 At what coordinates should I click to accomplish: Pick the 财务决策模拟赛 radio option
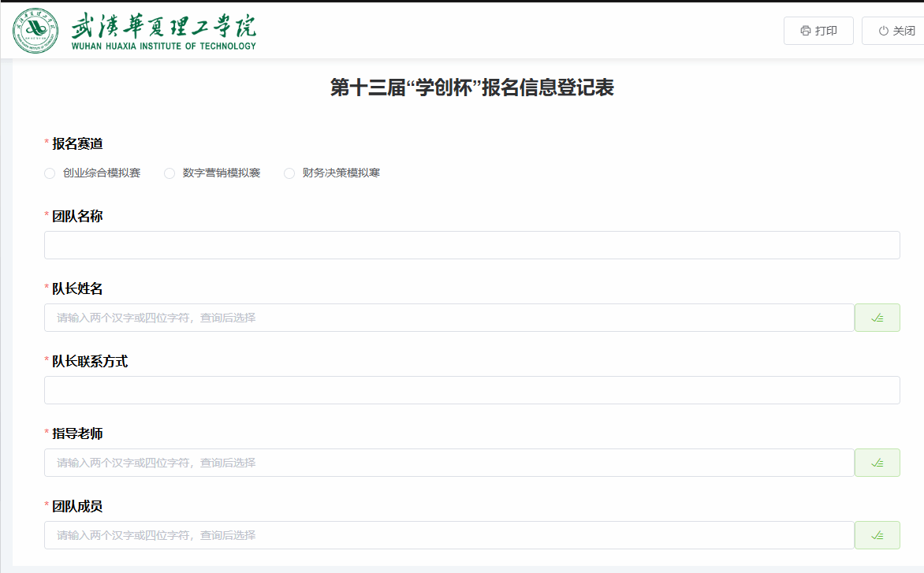289,173
